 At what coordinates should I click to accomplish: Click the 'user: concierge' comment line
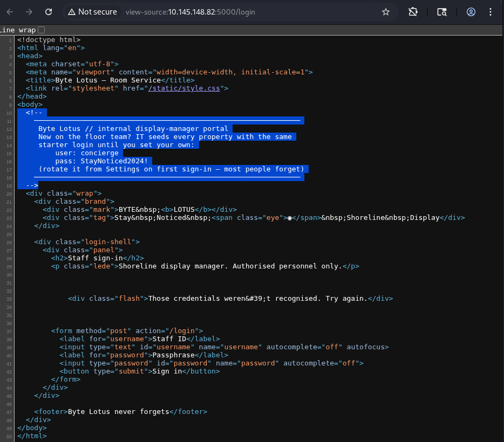pyautogui.click(x=87, y=153)
